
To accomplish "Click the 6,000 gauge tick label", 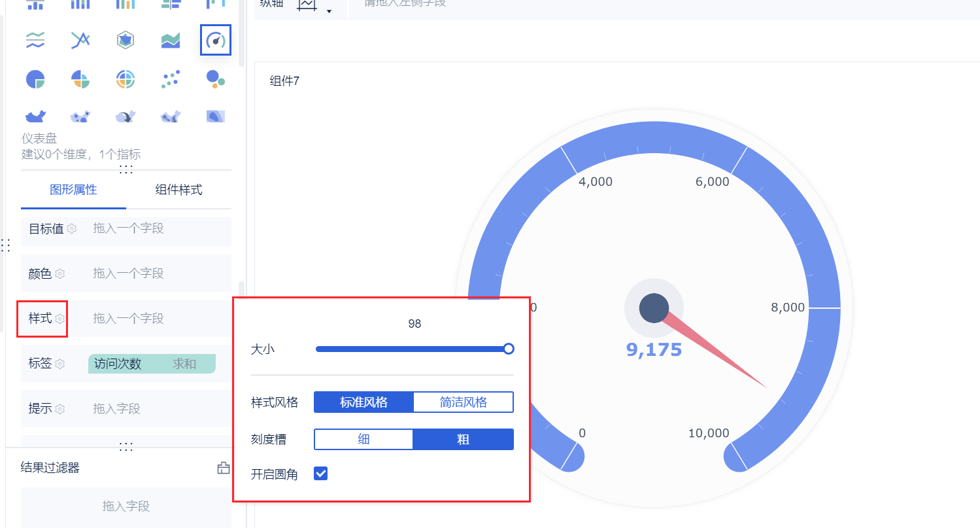I will click(712, 182).
